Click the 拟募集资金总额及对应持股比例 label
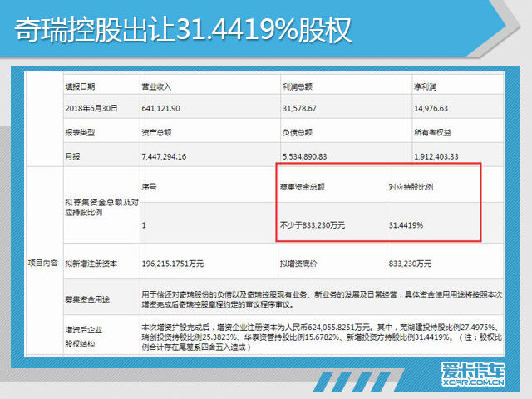The width and height of the screenshot is (532, 399). coord(101,207)
